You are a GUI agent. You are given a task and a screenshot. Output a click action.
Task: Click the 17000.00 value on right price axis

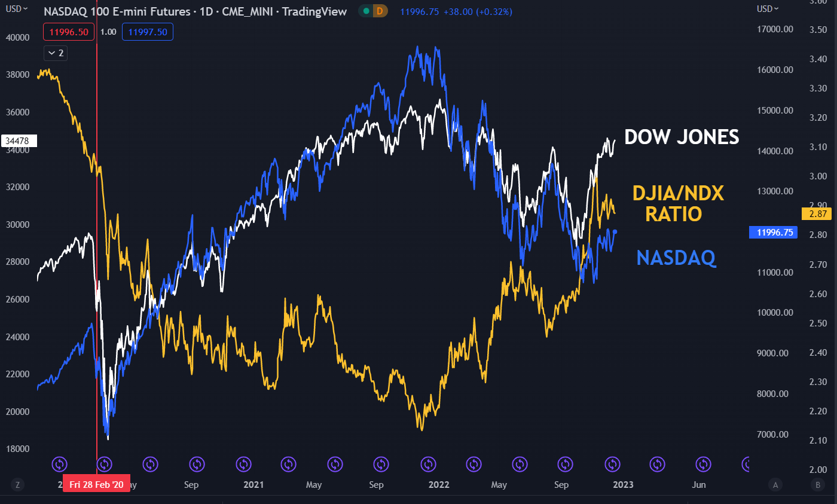point(774,29)
